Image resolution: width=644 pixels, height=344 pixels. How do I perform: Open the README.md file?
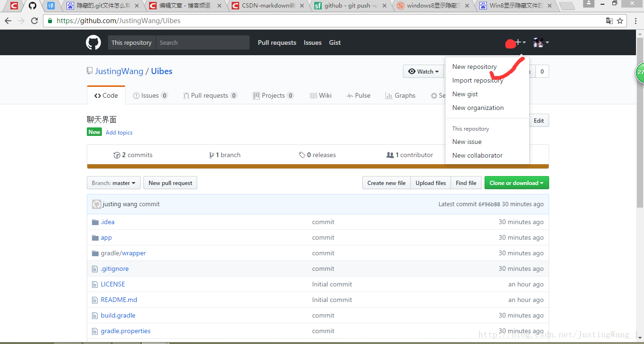pyautogui.click(x=119, y=300)
